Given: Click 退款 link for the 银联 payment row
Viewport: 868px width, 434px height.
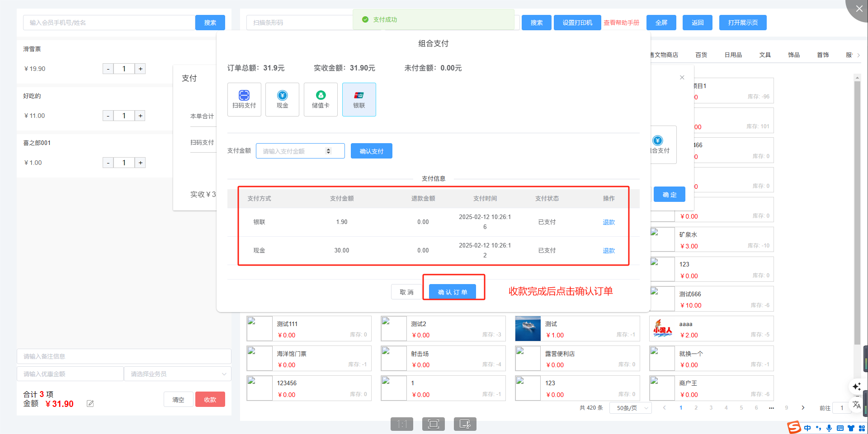Looking at the screenshot, I should (609, 222).
